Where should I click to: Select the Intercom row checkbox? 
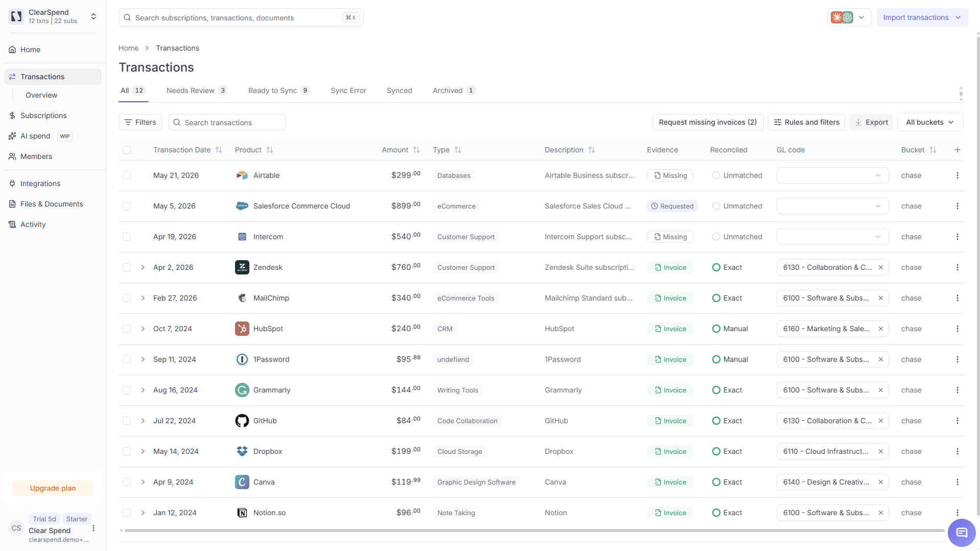click(x=127, y=237)
